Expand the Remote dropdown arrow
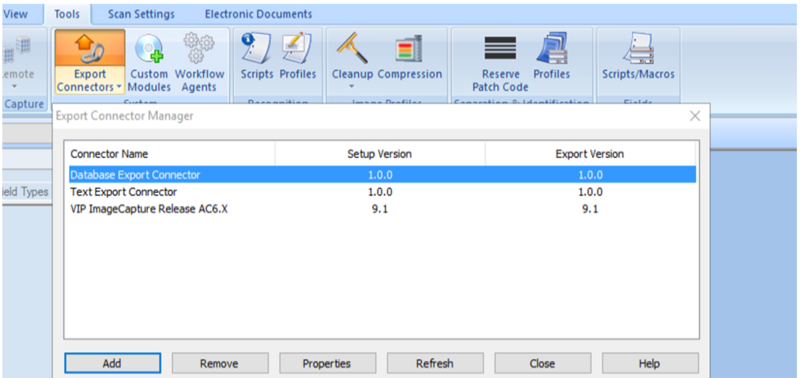The image size is (800, 378). coord(14,87)
